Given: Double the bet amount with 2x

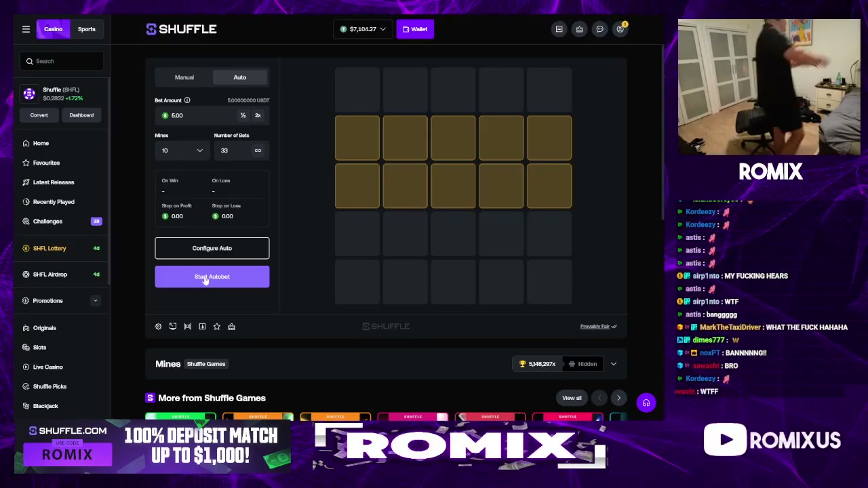Looking at the screenshot, I should coord(258,116).
